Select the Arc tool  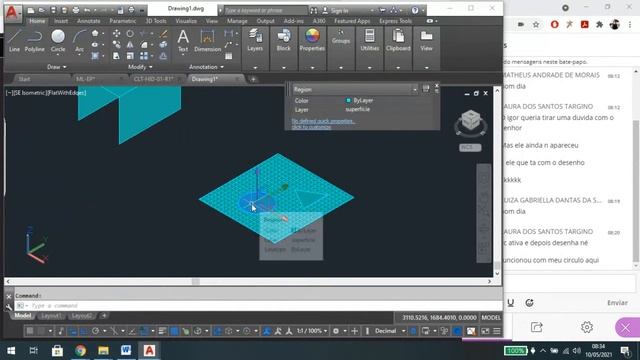pyautogui.click(x=79, y=41)
